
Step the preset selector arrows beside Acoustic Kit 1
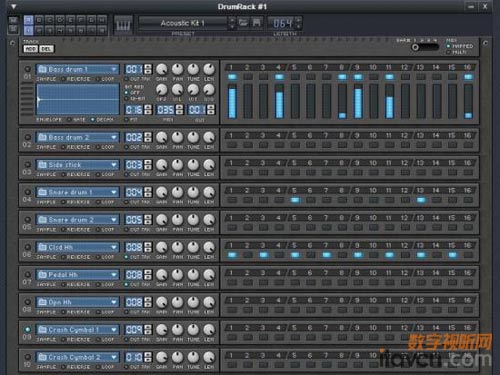[232, 23]
